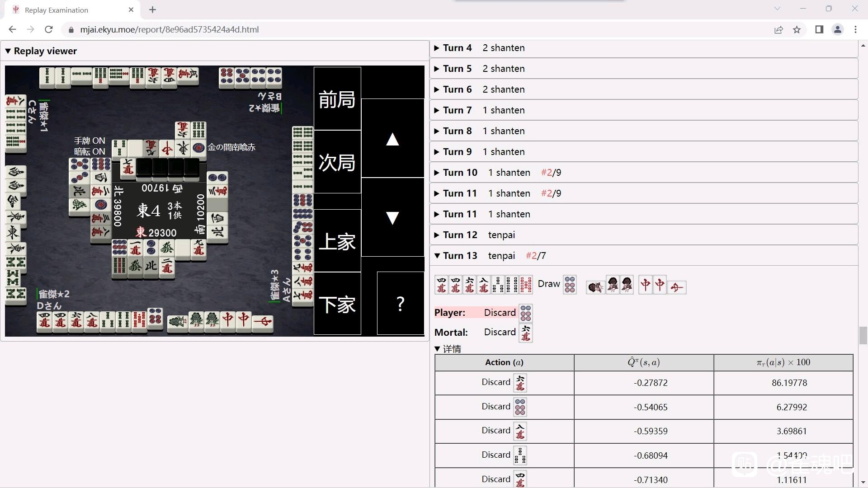Viewport: 868px width, 488px height.
Task: Select the Replay Examination tab
Action: [x=72, y=10]
